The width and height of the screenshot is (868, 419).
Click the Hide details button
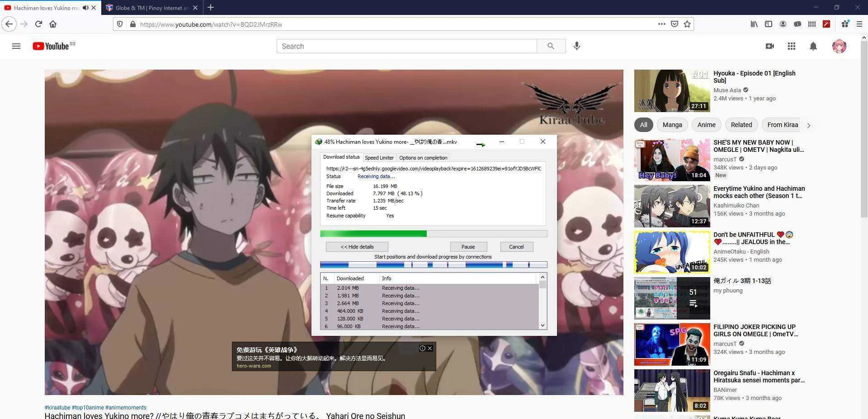tap(357, 247)
